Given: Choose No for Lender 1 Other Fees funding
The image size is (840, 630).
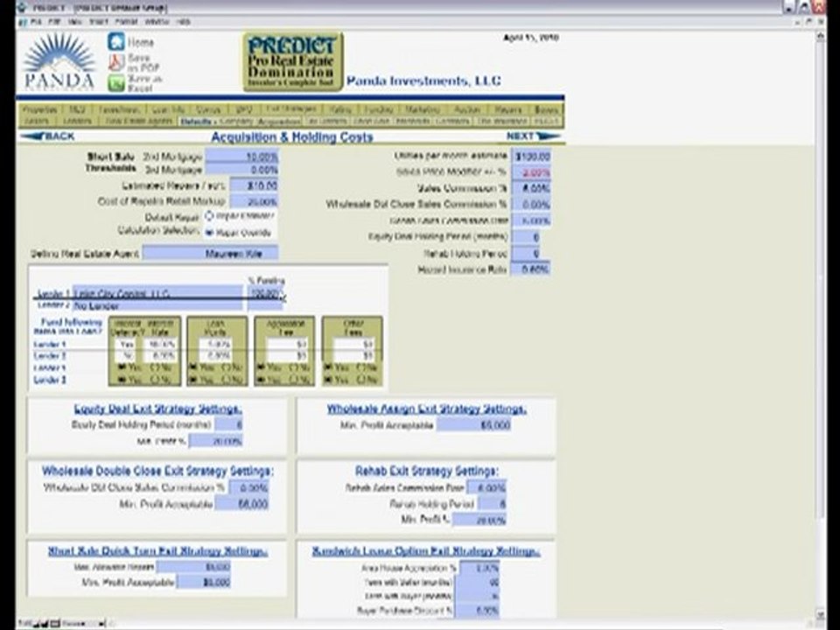Looking at the screenshot, I should (x=360, y=367).
